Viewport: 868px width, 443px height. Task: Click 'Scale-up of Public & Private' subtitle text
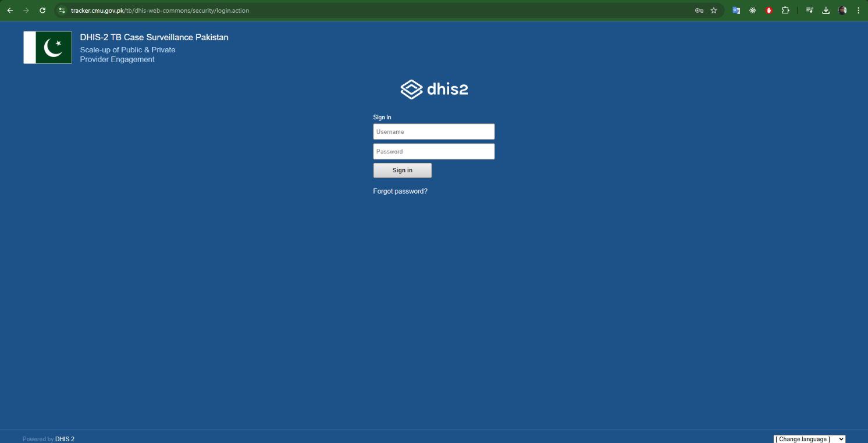point(127,50)
